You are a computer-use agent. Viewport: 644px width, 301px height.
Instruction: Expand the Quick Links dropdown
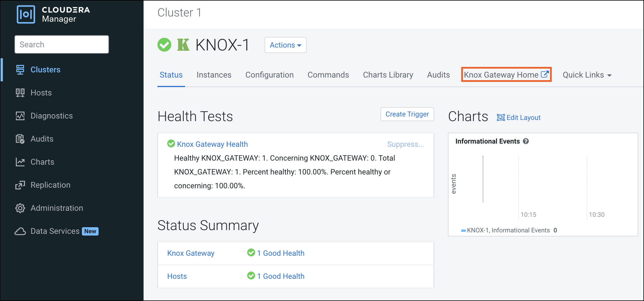pyautogui.click(x=587, y=75)
